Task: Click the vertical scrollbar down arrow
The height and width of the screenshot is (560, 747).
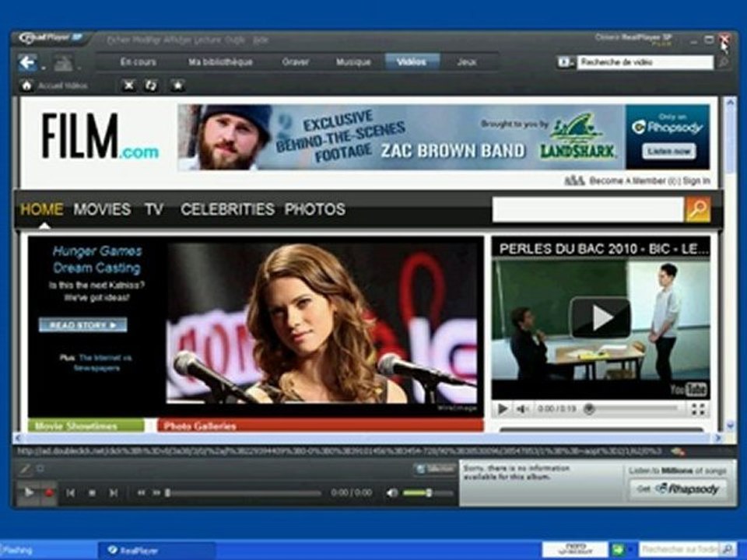Action: pos(729,425)
